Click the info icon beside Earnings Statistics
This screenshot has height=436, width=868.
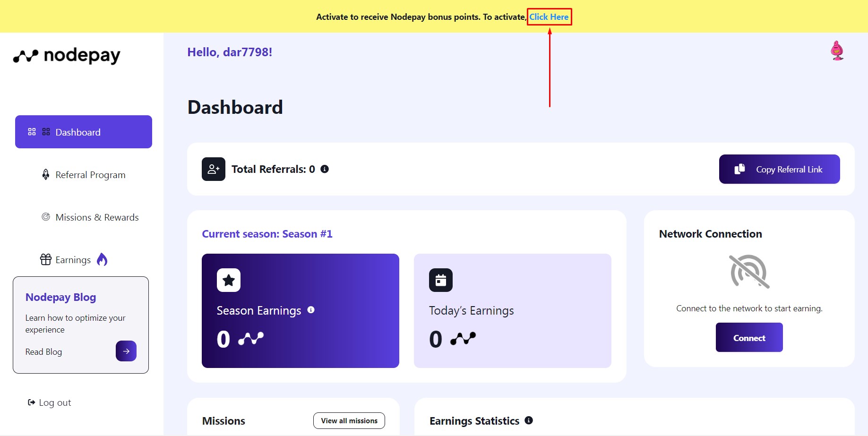tap(529, 420)
